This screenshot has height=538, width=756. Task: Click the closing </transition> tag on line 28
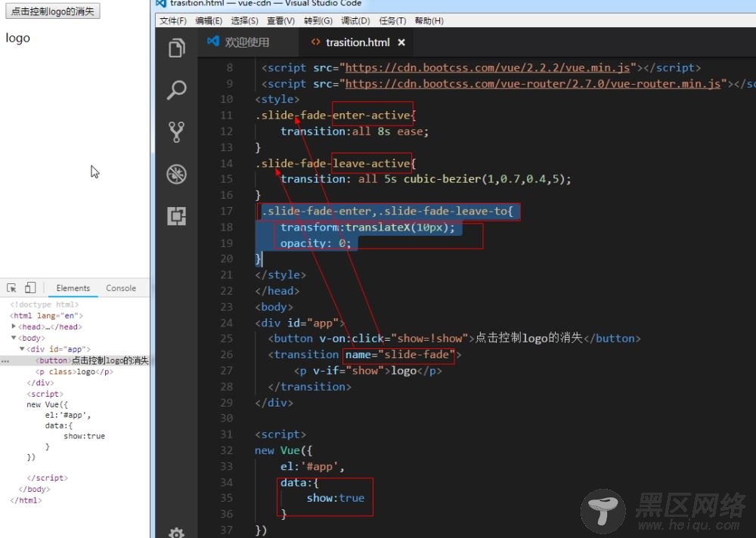tap(309, 387)
